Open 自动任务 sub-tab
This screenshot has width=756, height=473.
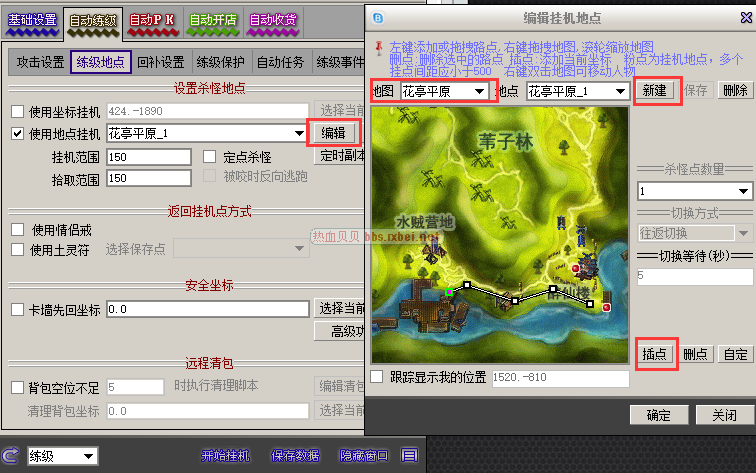click(281, 62)
